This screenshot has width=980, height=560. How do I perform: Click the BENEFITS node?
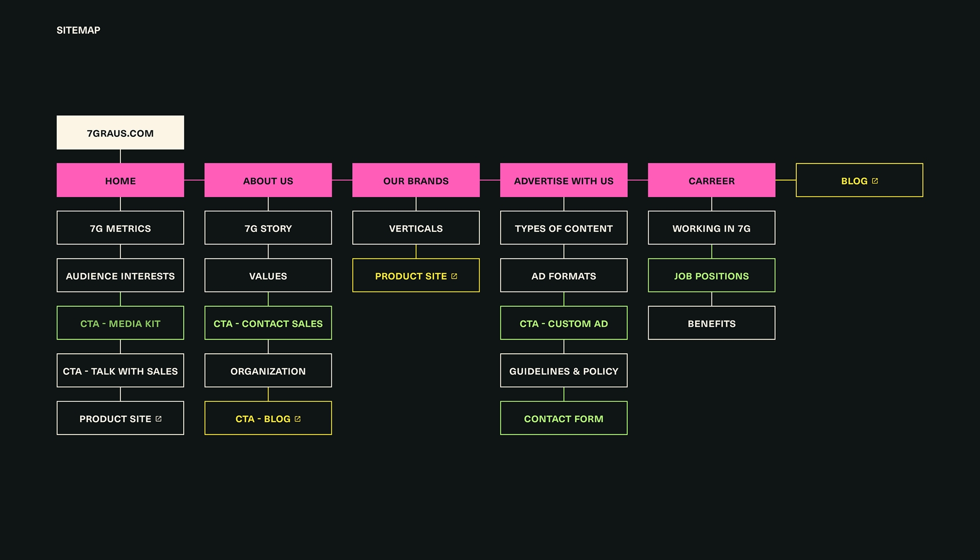[712, 323]
